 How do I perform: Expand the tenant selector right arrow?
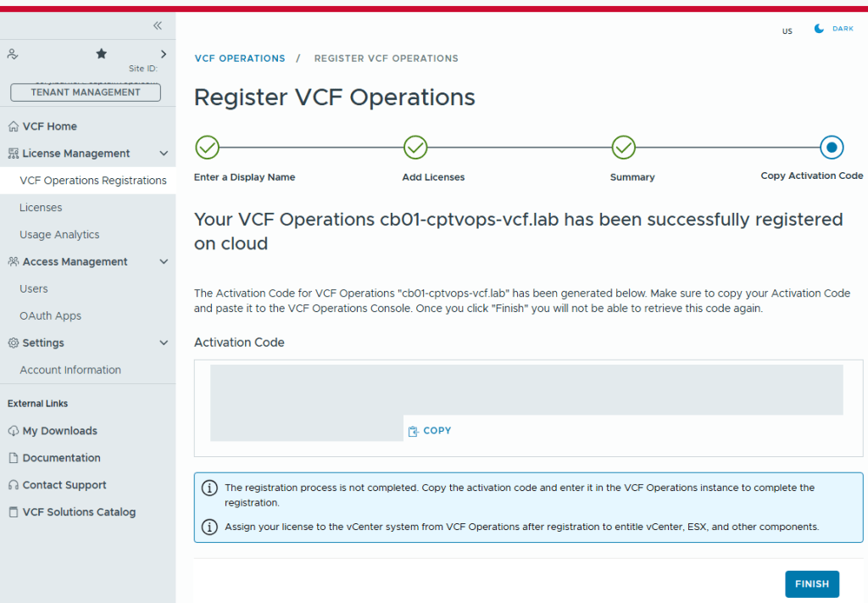164,53
